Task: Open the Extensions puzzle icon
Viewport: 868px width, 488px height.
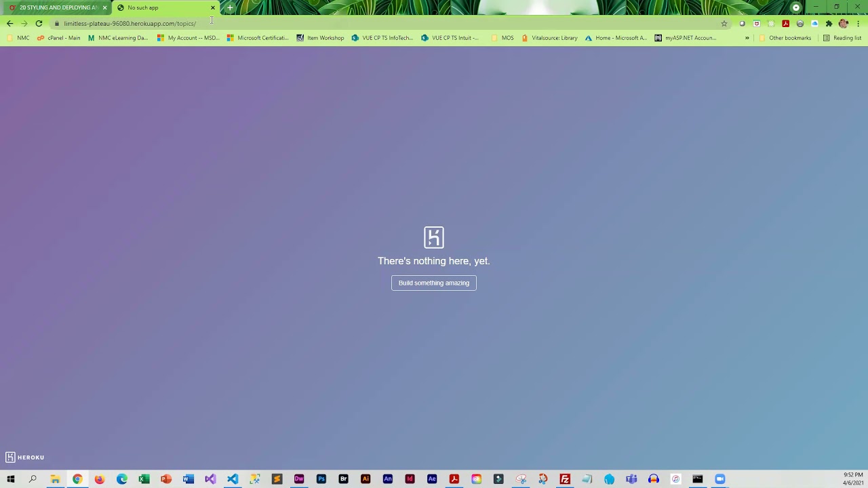Action: coord(829,23)
